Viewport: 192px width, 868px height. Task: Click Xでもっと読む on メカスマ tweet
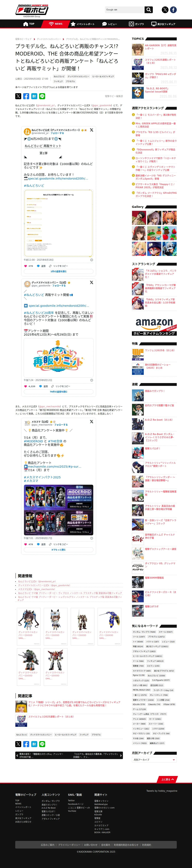point(59,550)
